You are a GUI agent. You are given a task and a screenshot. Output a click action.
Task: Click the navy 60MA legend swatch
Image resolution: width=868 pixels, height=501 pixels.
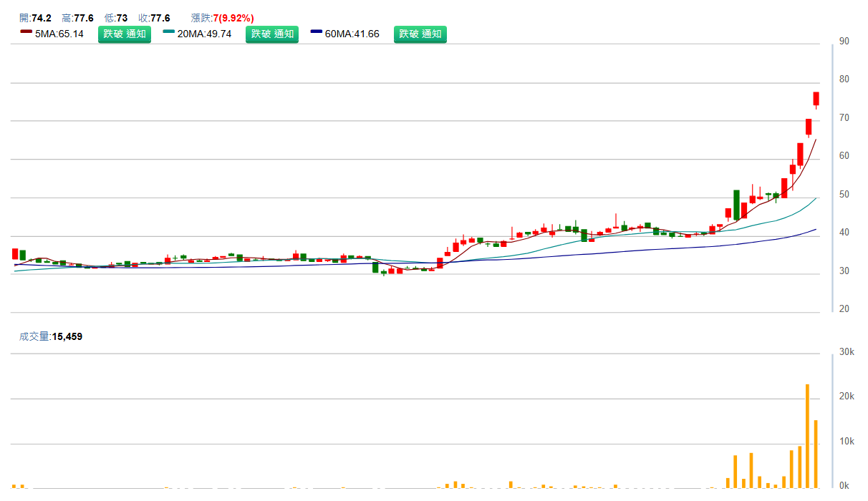point(317,32)
